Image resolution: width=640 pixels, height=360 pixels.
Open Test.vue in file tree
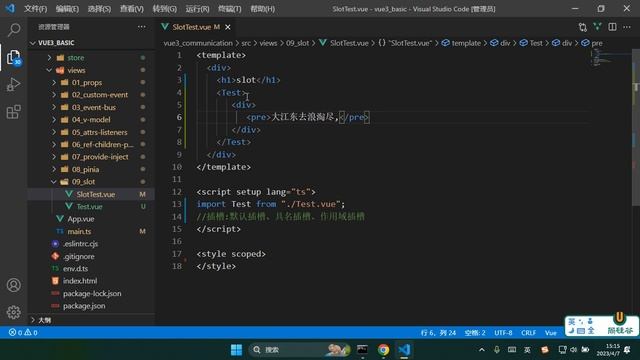(x=91, y=207)
